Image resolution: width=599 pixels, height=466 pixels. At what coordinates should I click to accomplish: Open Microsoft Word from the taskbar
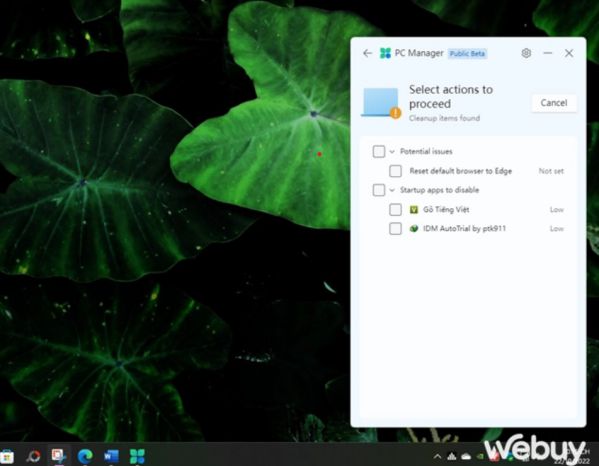point(111,456)
